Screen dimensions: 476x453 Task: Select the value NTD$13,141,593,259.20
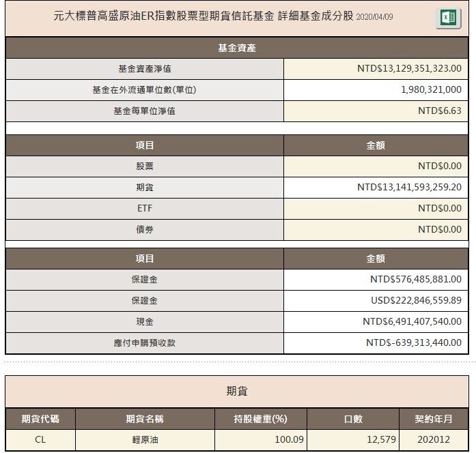click(409, 187)
